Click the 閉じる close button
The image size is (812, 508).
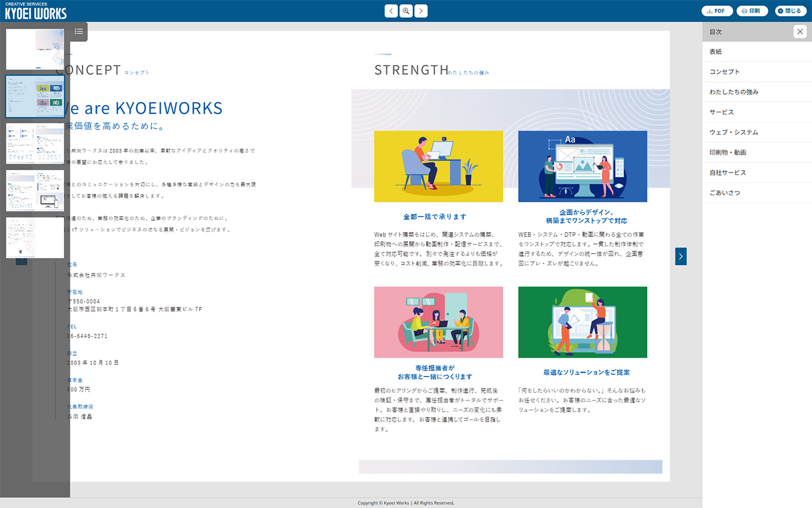pos(791,11)
